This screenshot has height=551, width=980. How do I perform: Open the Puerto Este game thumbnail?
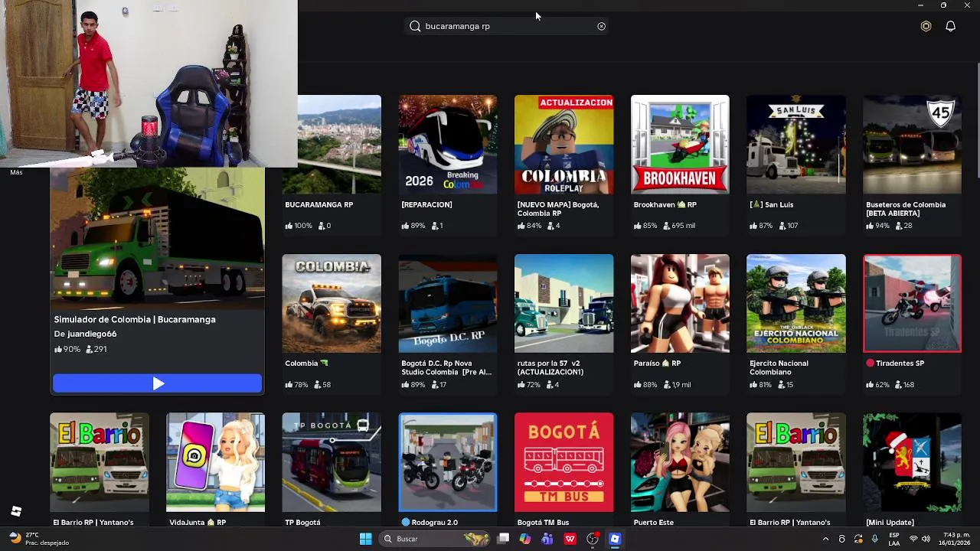(680, 462)
